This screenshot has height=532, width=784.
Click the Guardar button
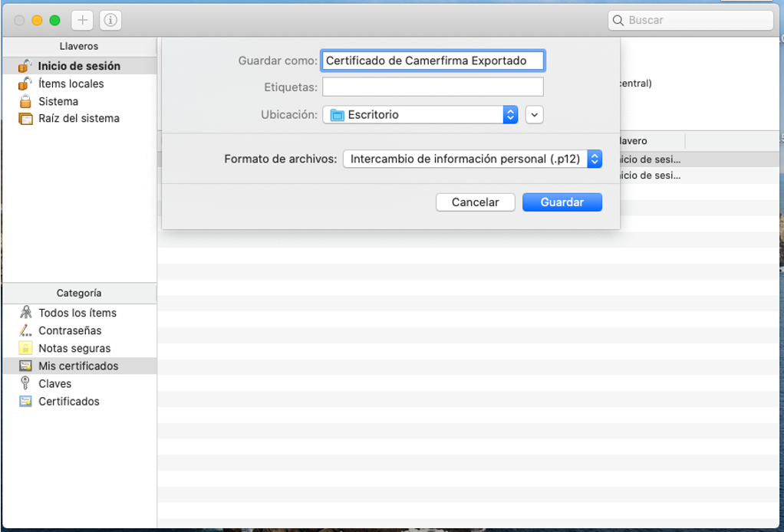point(562,202)
